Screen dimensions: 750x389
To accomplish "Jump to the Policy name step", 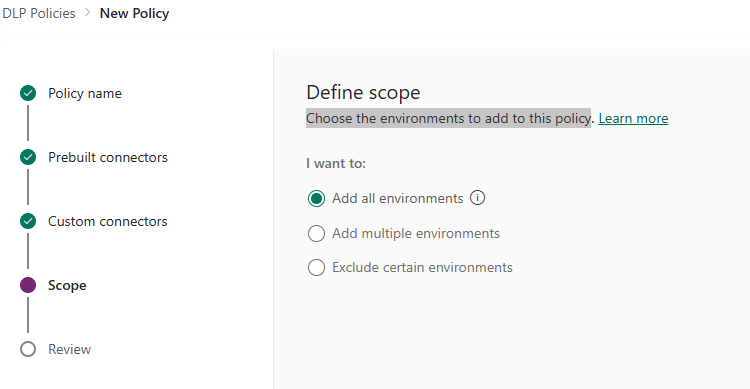I will [x=85, y=93].
